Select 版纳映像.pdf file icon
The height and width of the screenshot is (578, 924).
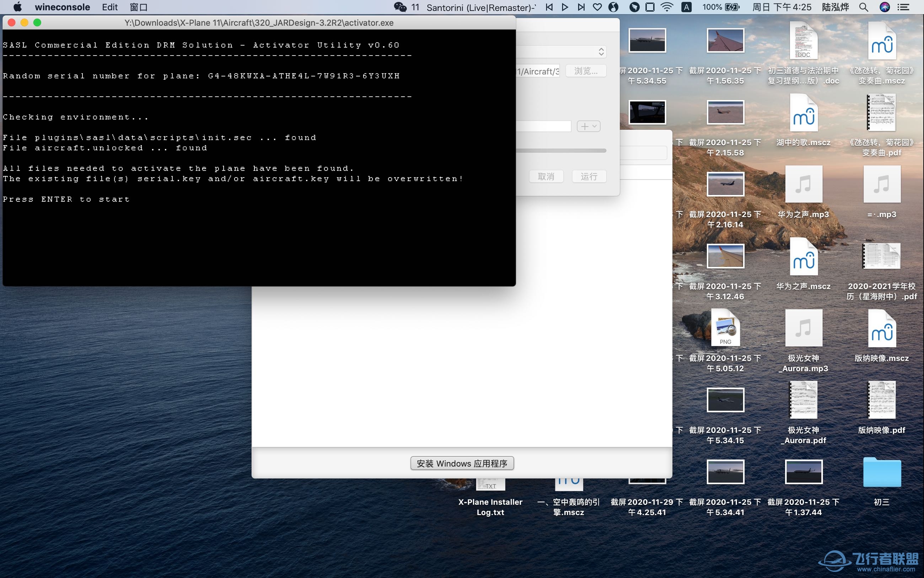pos(882,400)
